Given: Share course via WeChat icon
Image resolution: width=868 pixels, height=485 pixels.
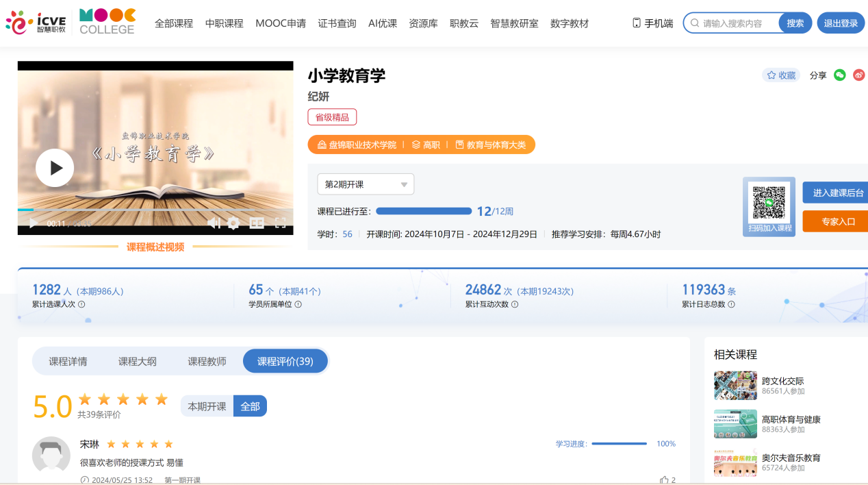Looking at the screenshot, I should [x=840, y=75].
